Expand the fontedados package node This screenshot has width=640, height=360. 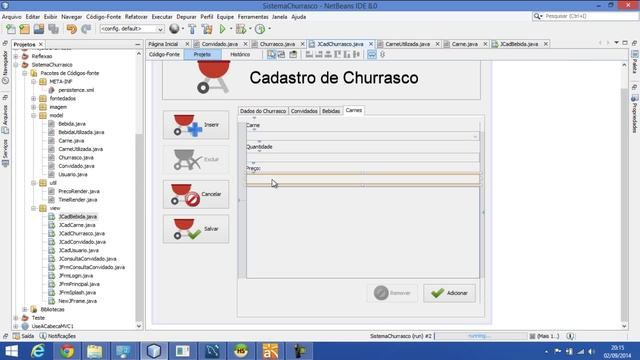(34, 98)
